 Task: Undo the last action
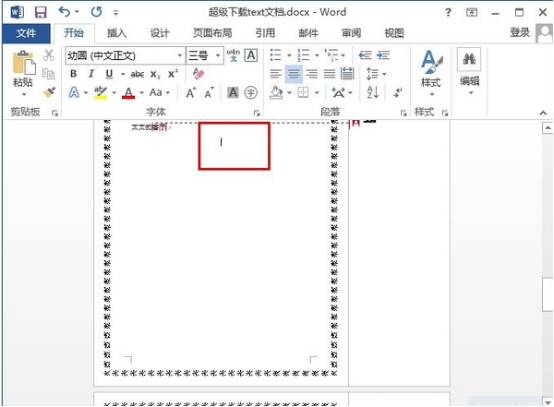click(64, 12)
